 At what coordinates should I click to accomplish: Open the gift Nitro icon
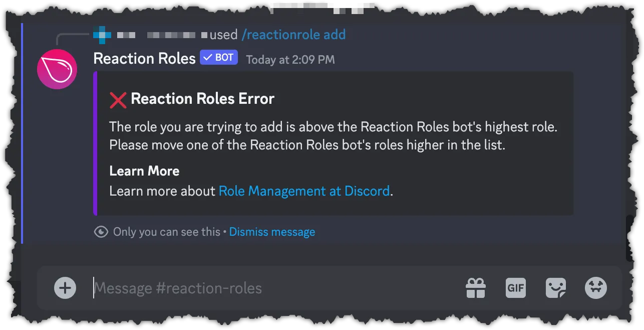[x=475, y=288]
